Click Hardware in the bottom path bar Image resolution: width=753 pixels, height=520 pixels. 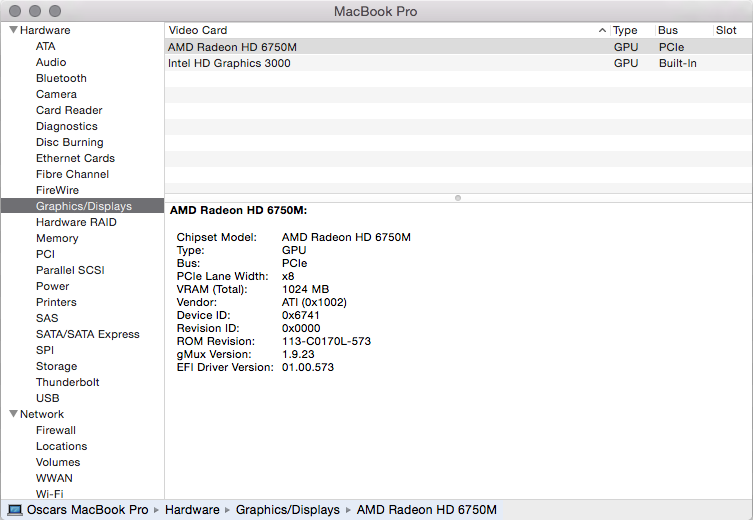click(x=192, y=510)
